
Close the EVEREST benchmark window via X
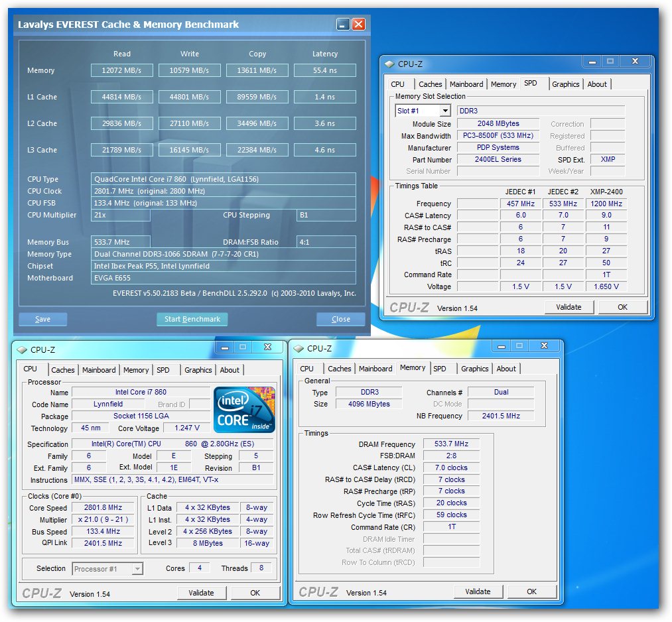tap(359, 25)
